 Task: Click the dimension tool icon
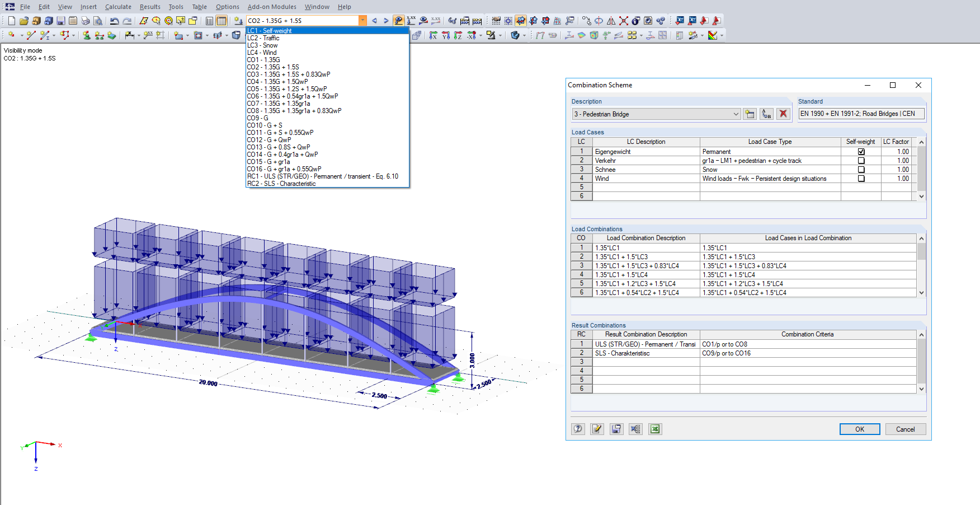(129, 35)
